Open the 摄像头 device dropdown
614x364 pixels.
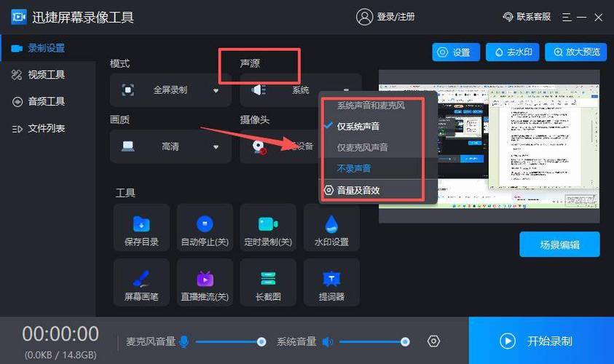coord(280,147)
